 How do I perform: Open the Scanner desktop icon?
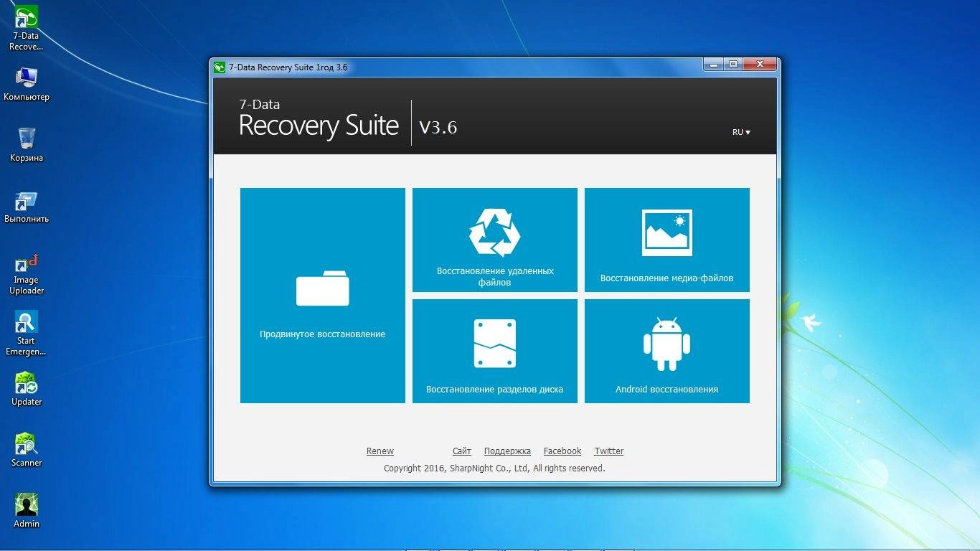27,450
